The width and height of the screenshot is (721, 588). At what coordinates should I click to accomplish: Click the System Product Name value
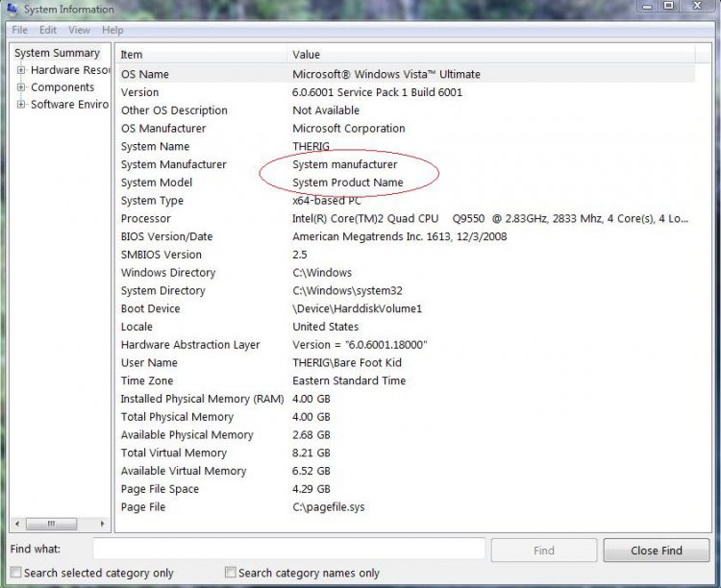348,183
